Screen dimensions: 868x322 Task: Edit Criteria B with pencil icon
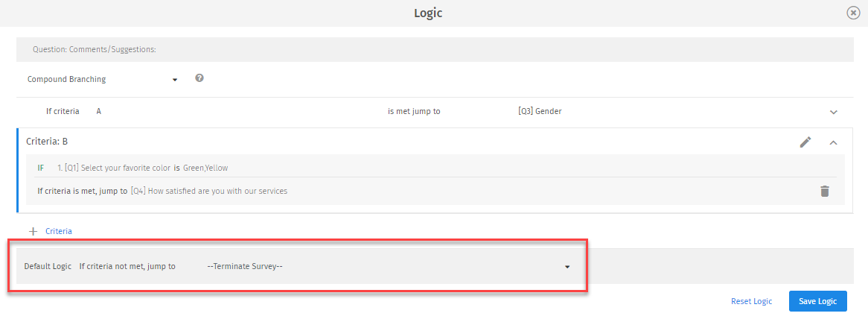805,142
